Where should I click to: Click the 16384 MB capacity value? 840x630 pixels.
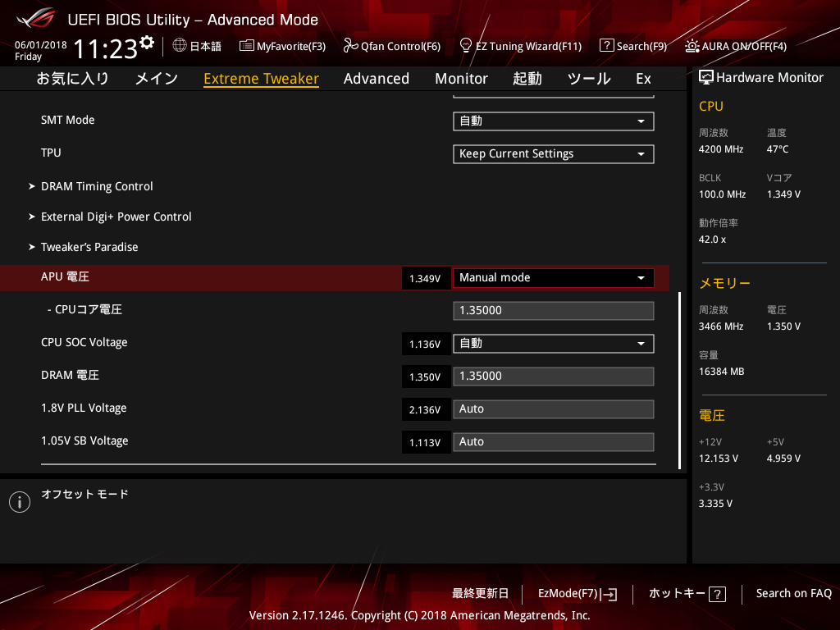coord(721,372)
